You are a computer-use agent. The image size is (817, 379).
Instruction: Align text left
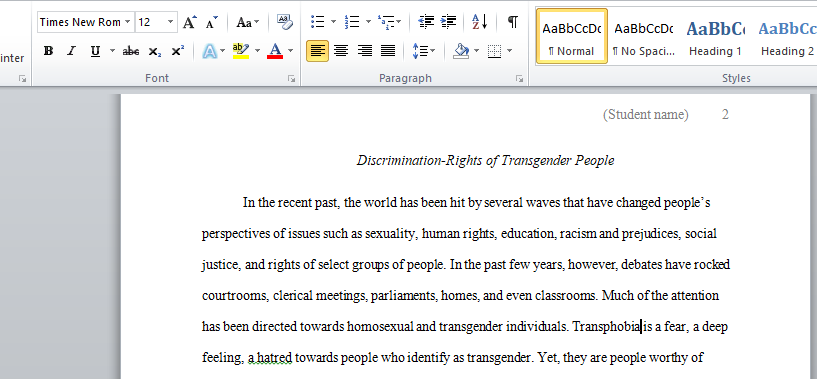pyautogui.click(x=317, y=51)
